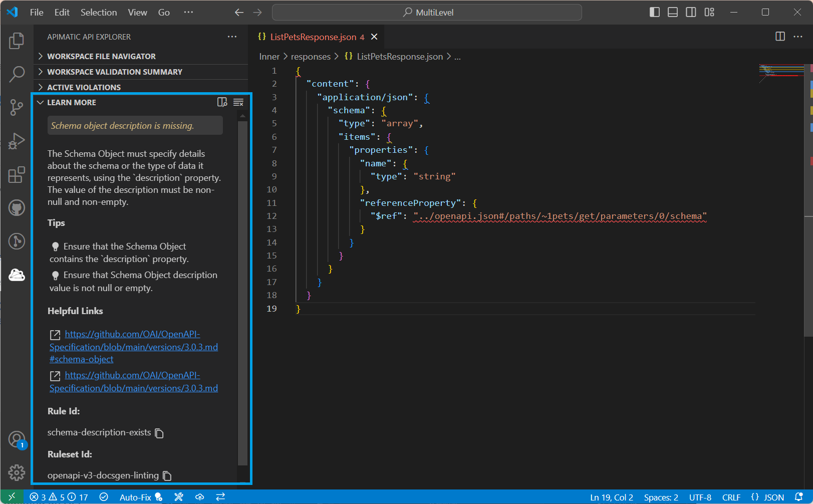Toggle the primary side bar
The width and height of the screenshot is (813, 504).
(655, 12)
